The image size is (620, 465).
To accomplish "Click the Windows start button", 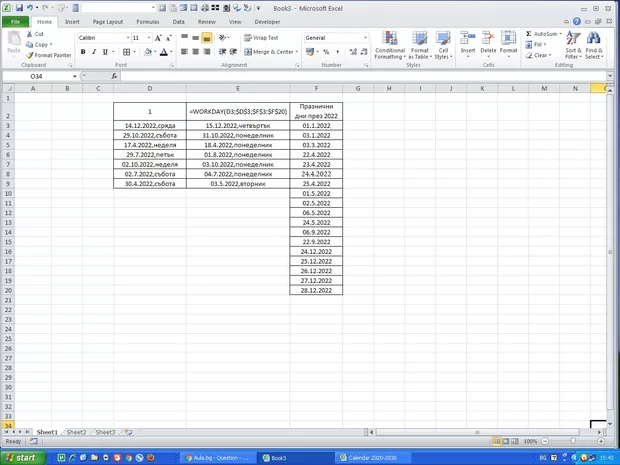I will tap(20, 458).
